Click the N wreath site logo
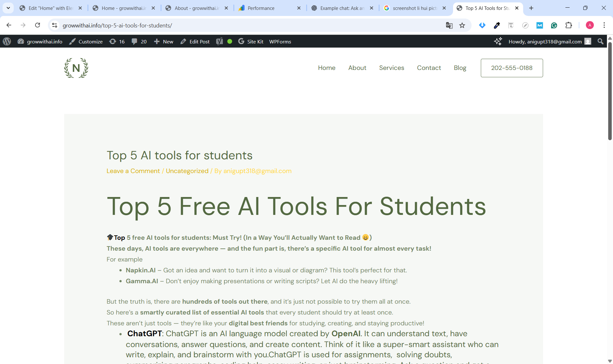The width and height of the screenshot is (613, 364). point(76,68)
